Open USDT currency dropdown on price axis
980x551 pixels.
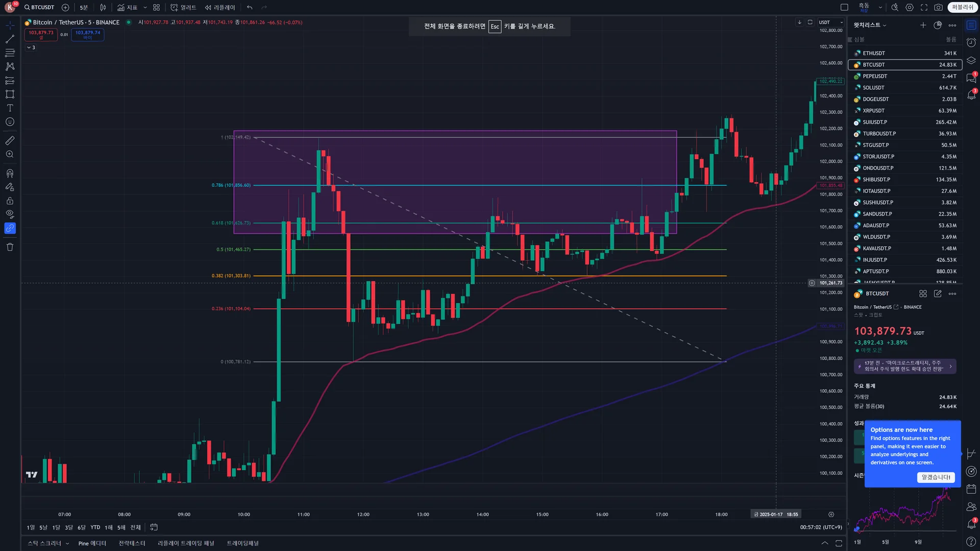830,22
